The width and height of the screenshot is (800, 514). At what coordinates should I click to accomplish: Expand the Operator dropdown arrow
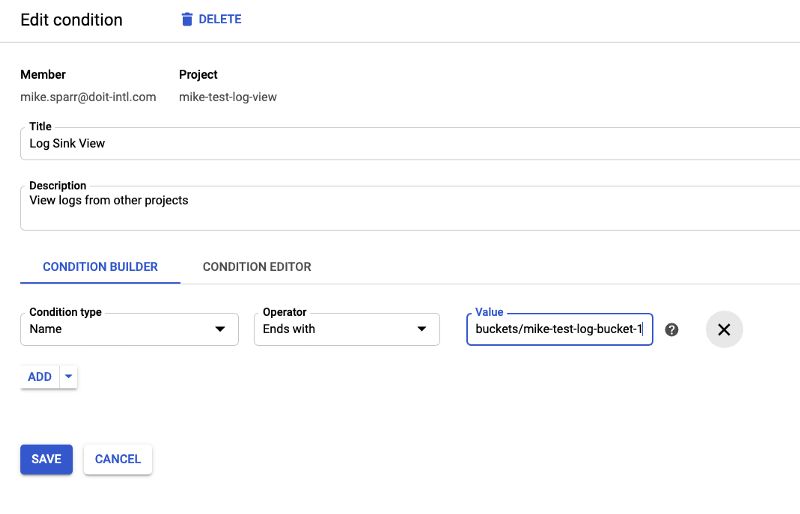point(421,329)
